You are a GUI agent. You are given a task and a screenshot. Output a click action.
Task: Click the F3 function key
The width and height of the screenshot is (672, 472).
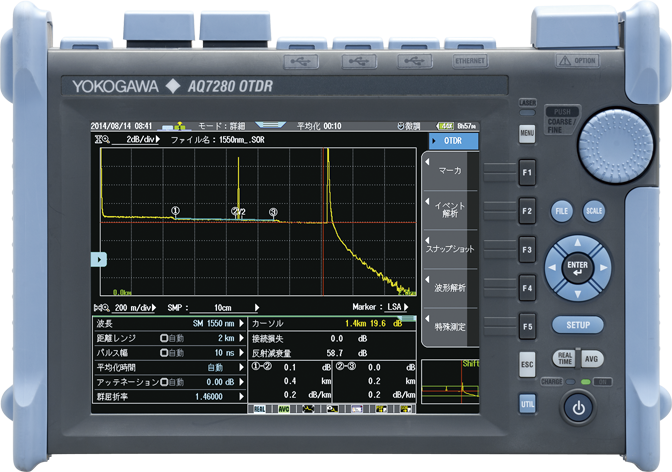pyautogui.click(x=527, y=250)
